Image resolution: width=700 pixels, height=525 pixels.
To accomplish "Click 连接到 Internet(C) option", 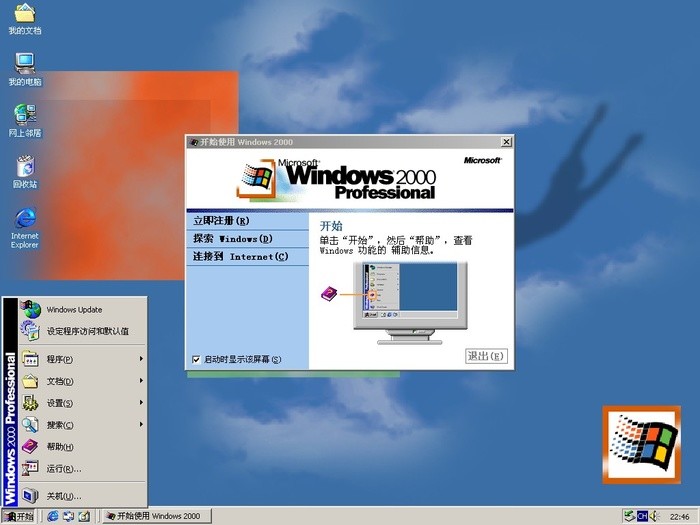I will (248, 257).
